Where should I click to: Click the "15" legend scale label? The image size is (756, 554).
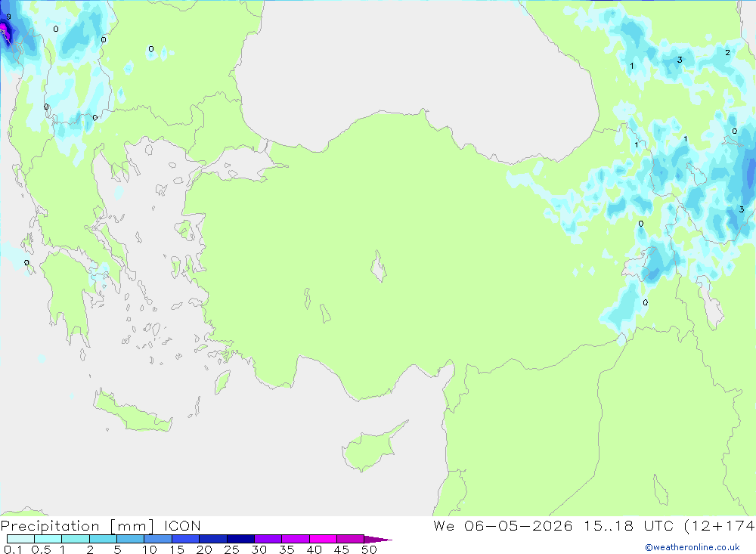point(177,549)
